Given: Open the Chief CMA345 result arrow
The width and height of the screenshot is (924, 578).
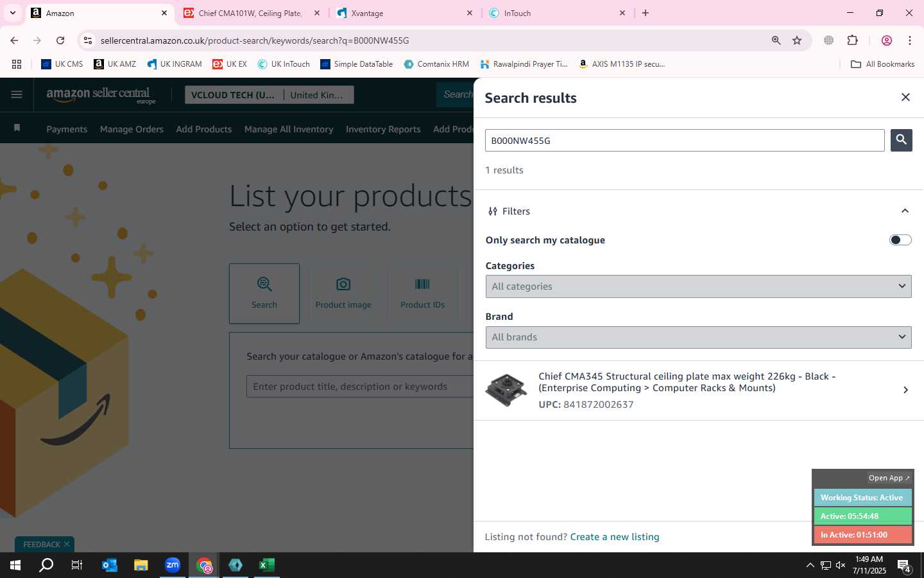Looking at the screenshot, I should point(905,390).
